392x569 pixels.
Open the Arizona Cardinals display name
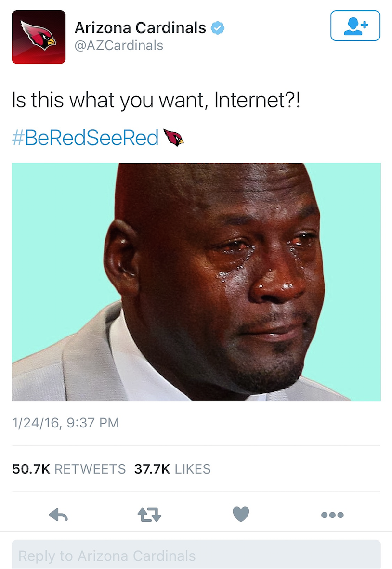point(140,27)
